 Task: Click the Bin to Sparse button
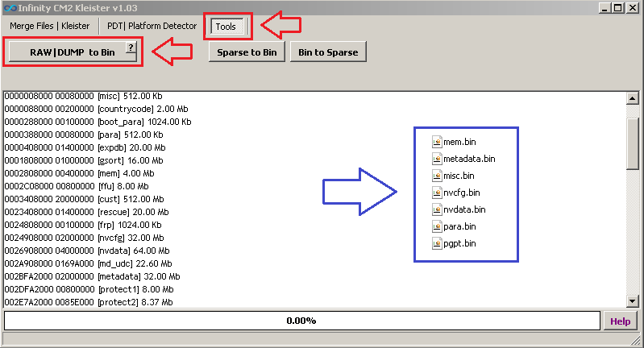pos(327,52)
